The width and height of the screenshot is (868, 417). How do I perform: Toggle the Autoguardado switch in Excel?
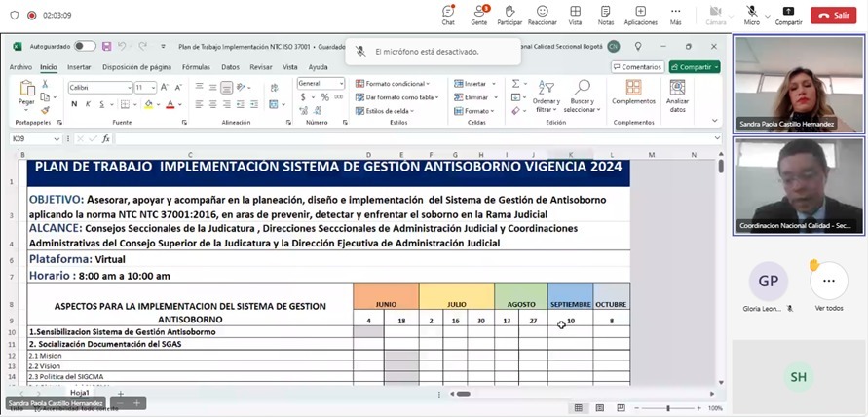click(86, 47)
